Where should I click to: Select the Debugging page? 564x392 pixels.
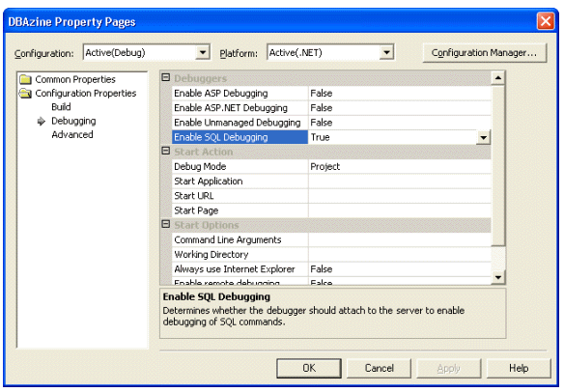pyautogui.click(x=73, y=122)
